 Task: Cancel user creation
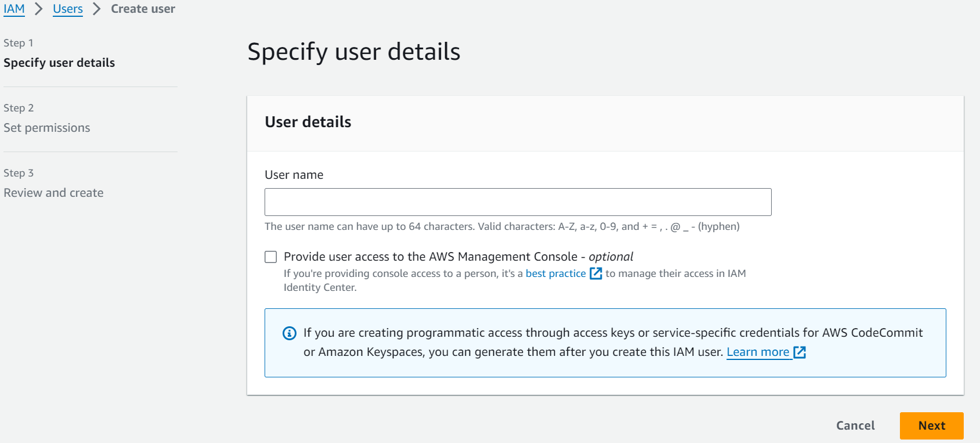tap(855, 426)
